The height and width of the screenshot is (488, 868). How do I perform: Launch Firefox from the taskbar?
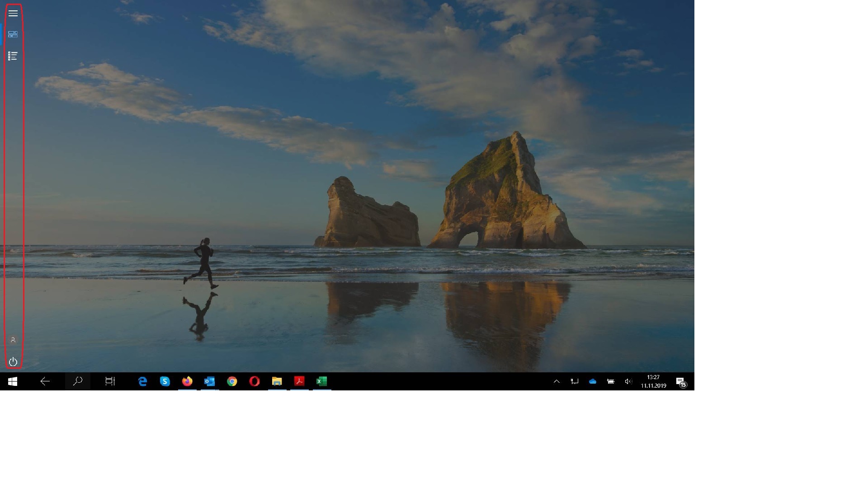pos(187,381)
